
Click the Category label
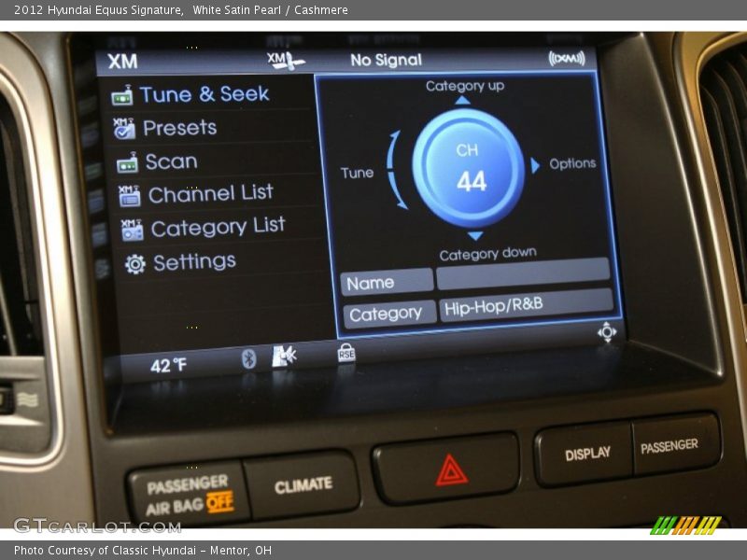(389, 314)
